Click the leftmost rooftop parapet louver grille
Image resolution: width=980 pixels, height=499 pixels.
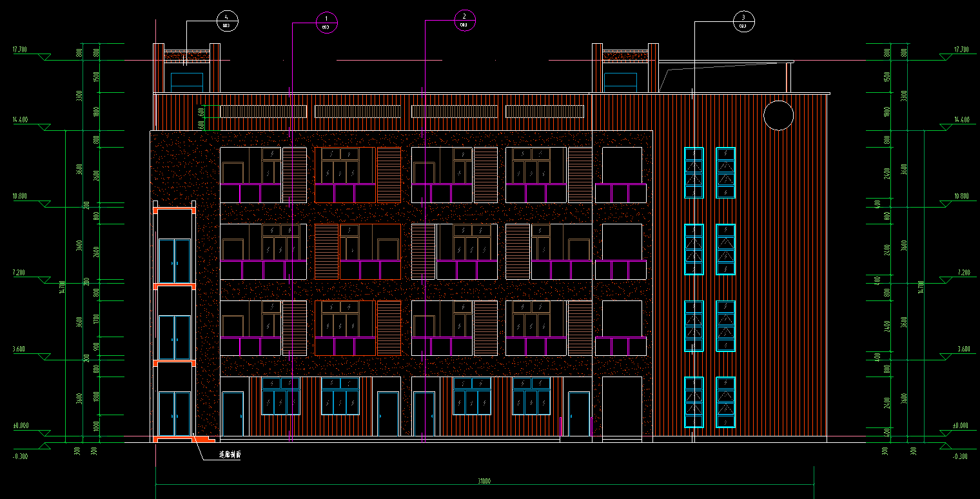pyautogui.click(x=263, y=112)
